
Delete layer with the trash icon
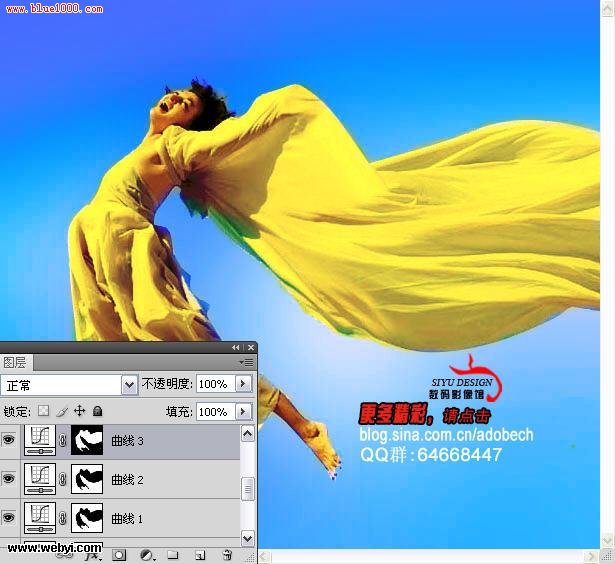click(x=227, y=555)
